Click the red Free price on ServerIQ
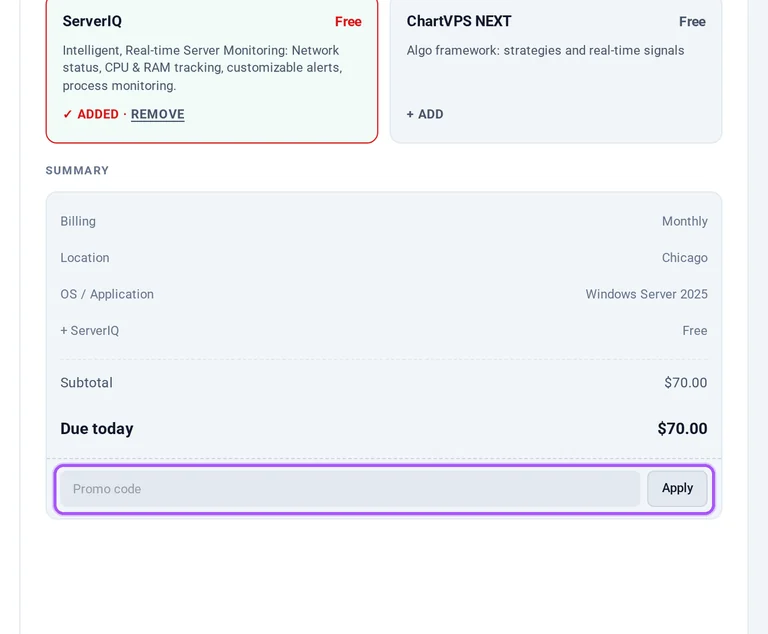This screenshot has width=768, height=634. pos(348,22)
